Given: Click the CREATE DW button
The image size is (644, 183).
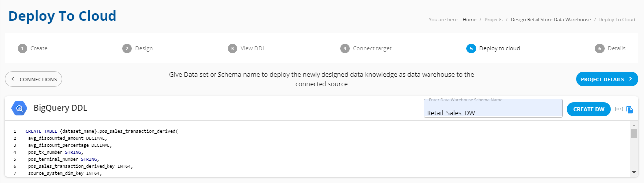Looking at the screenshot, I should (589, 109).
